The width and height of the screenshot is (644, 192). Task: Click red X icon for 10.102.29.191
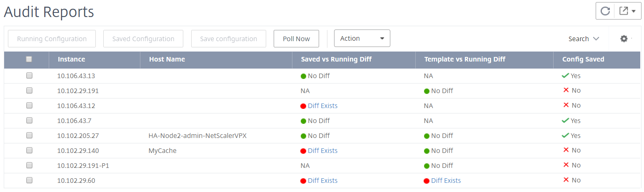click(566, 91)
